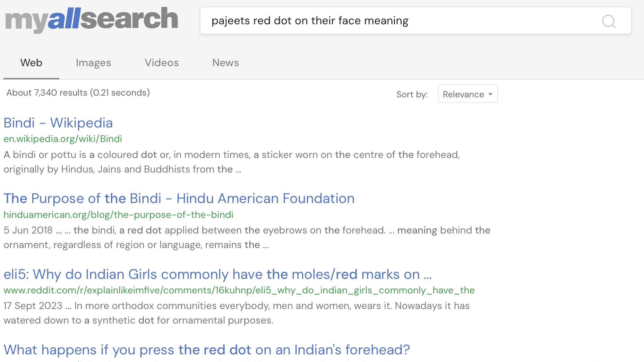Click the hinduamerican.org blog URL
Screen dimensions: 644x362
click(x=118, y=215)
